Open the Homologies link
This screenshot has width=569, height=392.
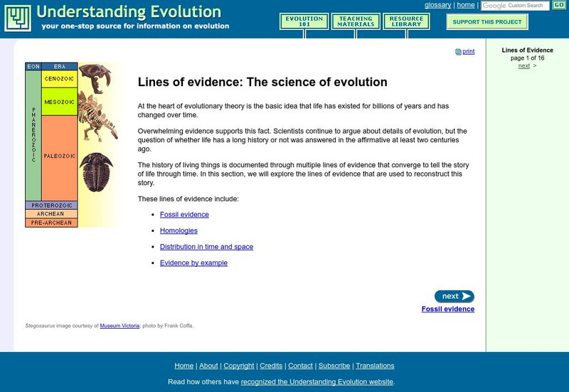click(x=179, y=231)
